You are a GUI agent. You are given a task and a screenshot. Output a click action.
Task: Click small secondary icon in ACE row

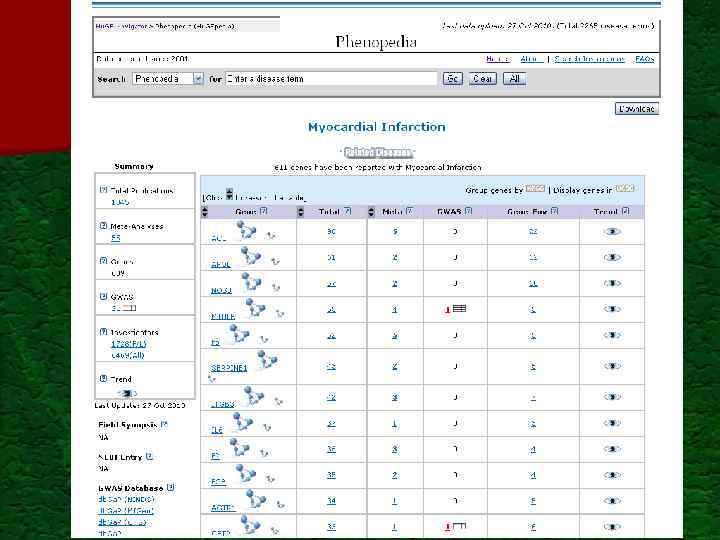pos(271,235)
